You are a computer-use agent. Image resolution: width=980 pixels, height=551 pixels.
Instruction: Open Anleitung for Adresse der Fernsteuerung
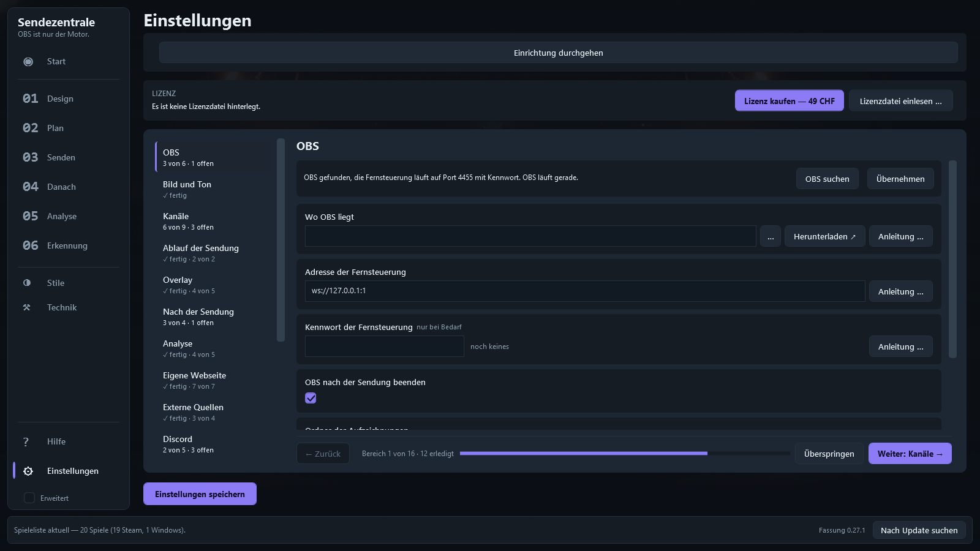[901, 291]
